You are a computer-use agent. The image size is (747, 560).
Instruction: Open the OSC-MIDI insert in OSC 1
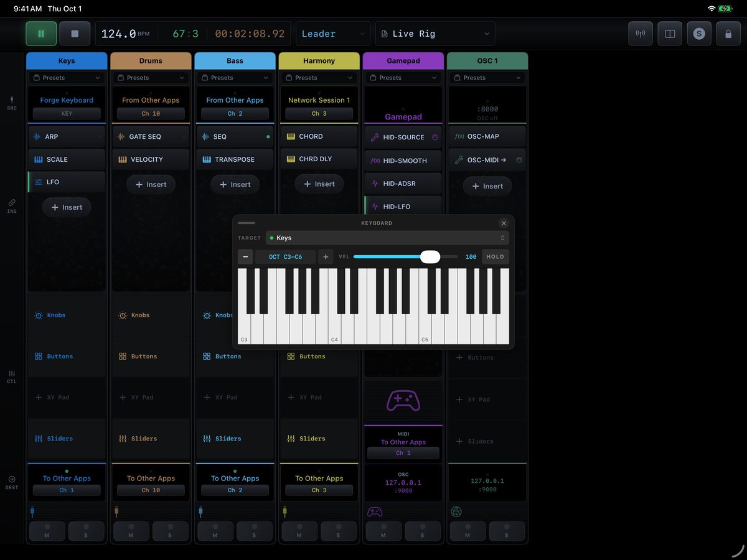tap(487, 160)
